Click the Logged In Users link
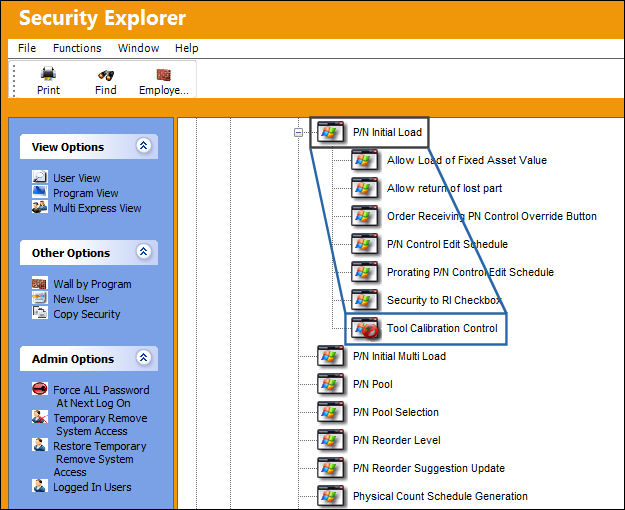 click(x=92, y=487)
